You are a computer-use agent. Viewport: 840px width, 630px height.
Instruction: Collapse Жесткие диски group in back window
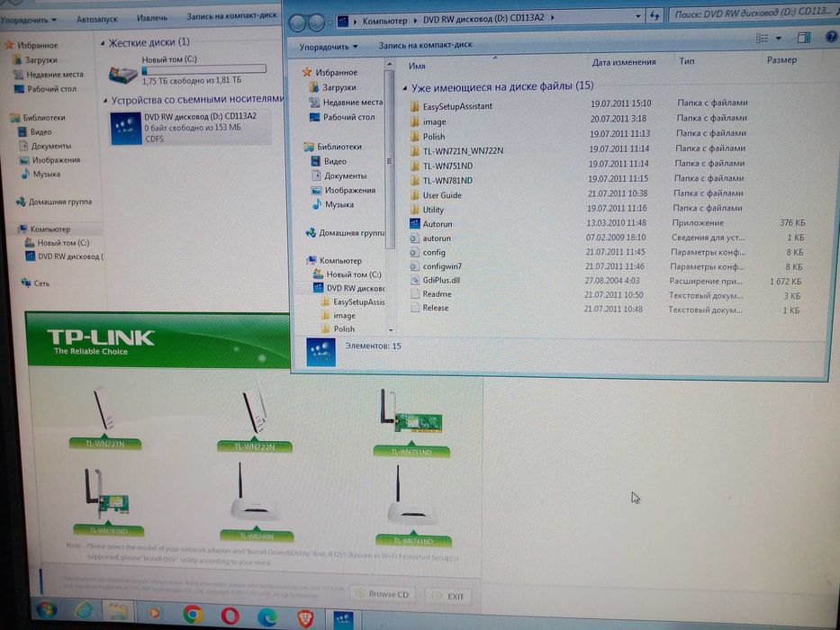103,43
